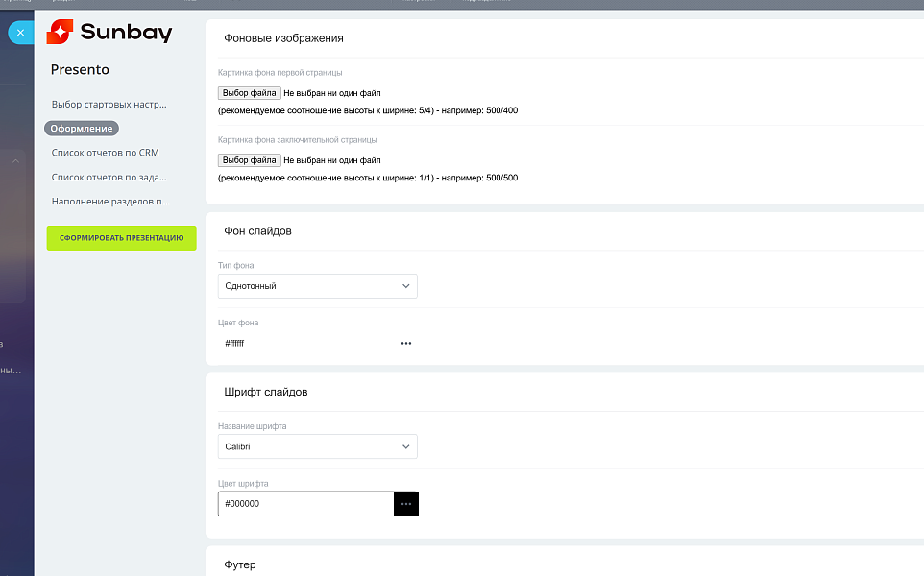This screenshot has height=576, width=924.
Task: Select the 'Оформление' sidebar item
Action: pyautogui.click(x=82, y=128)
